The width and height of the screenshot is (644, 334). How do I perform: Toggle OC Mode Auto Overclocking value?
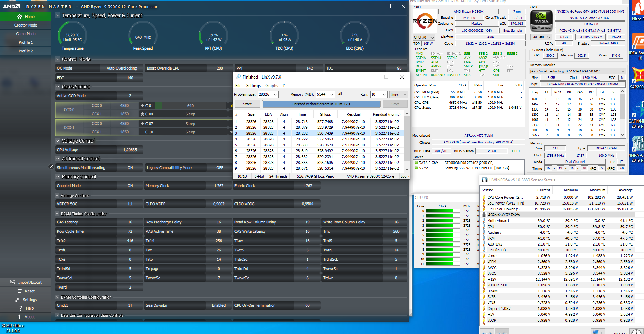[x=122, y=68]
